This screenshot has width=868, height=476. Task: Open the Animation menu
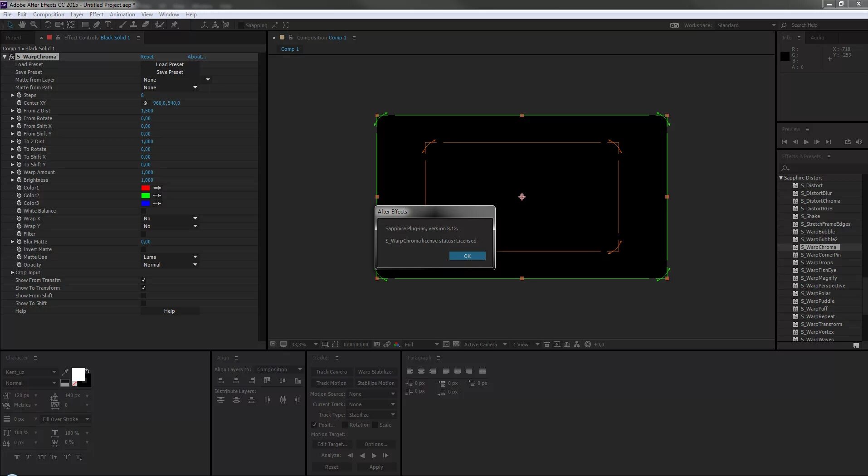pos(122,15)
